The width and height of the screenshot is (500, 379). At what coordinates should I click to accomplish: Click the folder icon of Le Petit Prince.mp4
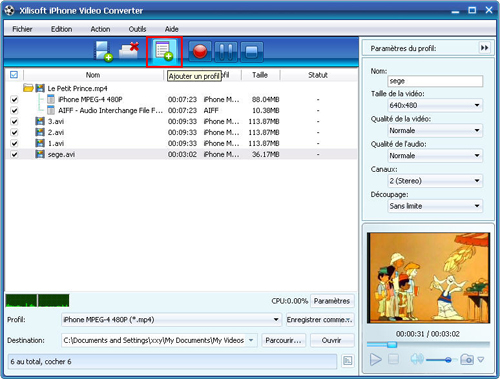tap(28, 88)
